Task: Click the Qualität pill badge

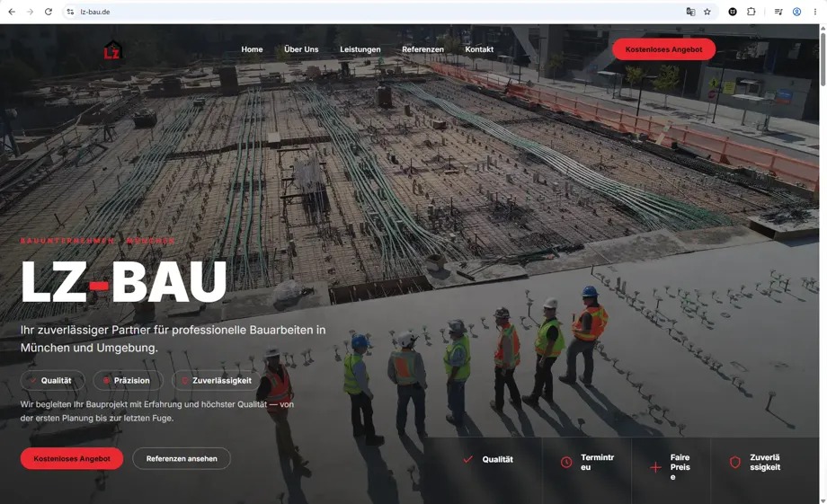Action: (53, 381)
